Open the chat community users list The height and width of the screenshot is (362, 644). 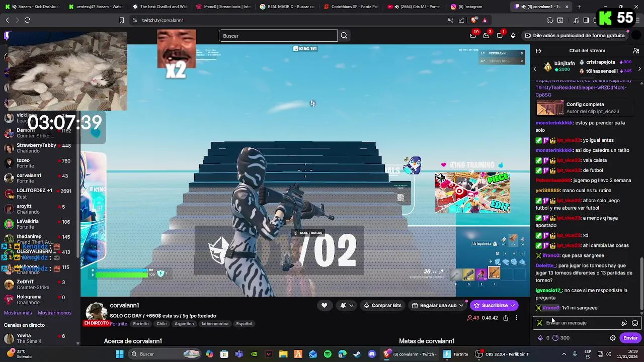click(x=636, y=51)
